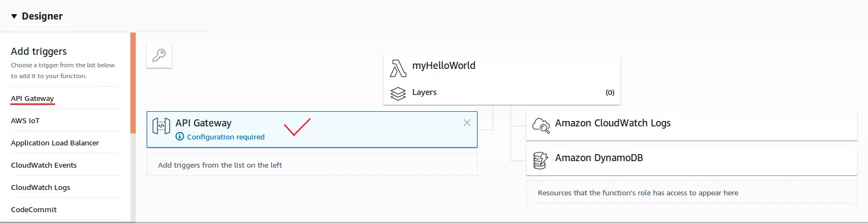868x223 pixels.
Task: Open the Layers row showing (0)
Action: (501, 93)
